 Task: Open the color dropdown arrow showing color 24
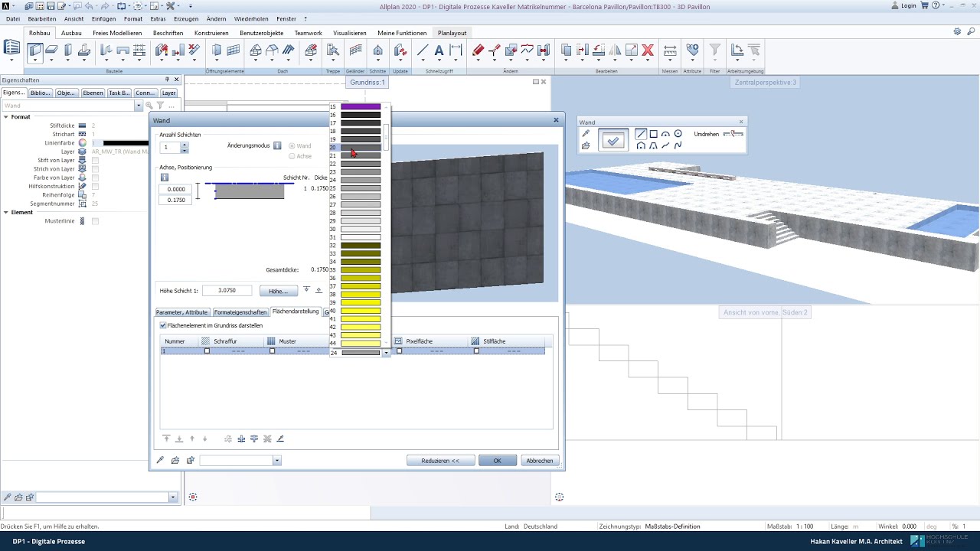386,353
